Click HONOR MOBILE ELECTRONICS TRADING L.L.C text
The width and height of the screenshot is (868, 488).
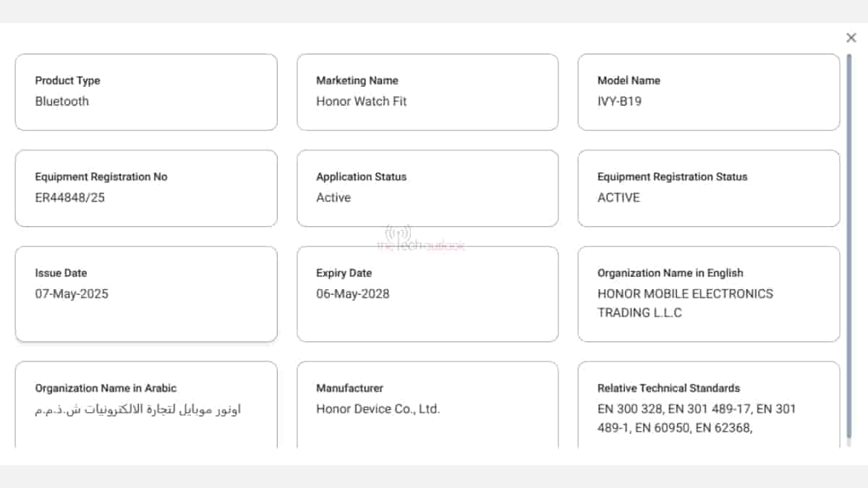[684, 303]
